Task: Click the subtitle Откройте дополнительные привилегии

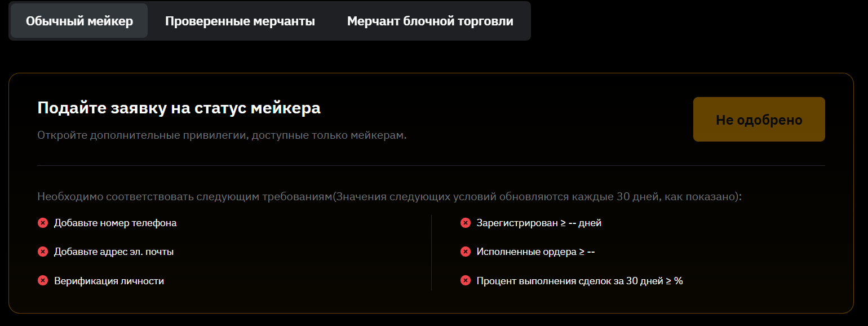Action: 222,136
